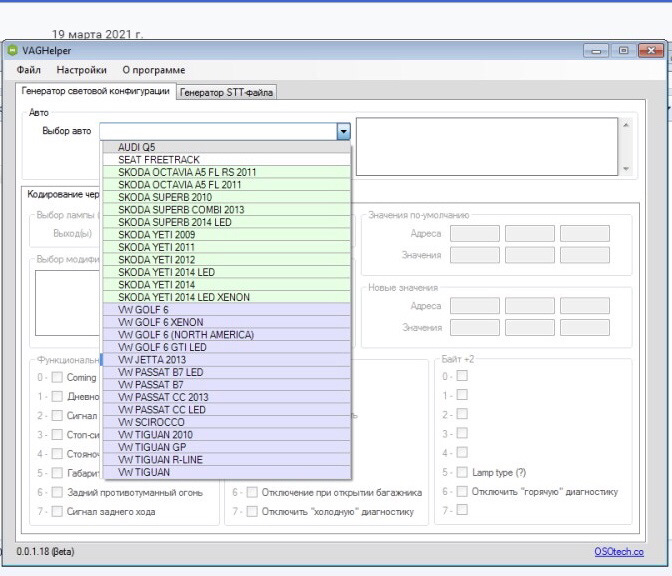Select the plain VW PASSAT B7 entry
The height and width of the screenshot is (576, 672).
tap(227, 384)
